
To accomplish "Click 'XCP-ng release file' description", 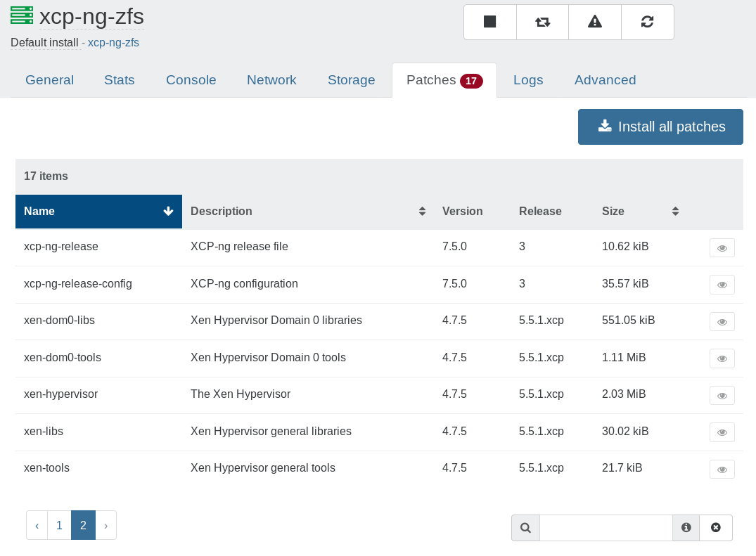I will 239,247.
